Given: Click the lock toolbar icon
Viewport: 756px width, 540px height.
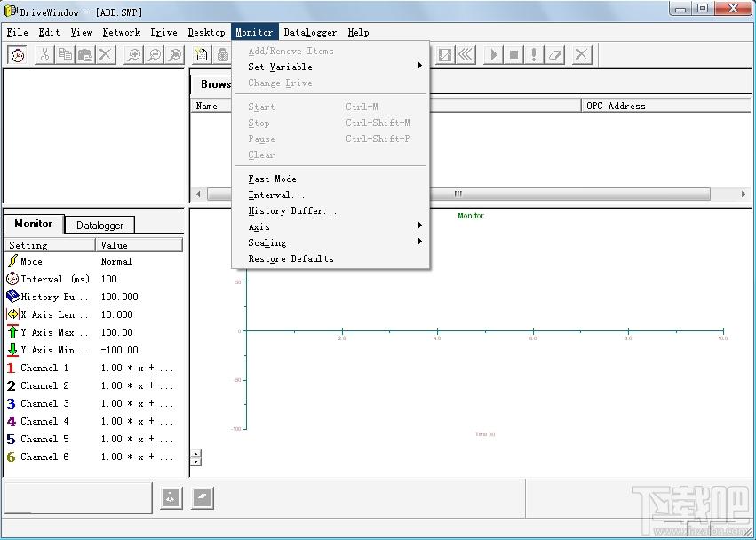Looking at the screenshot, I should click(222, 55).
